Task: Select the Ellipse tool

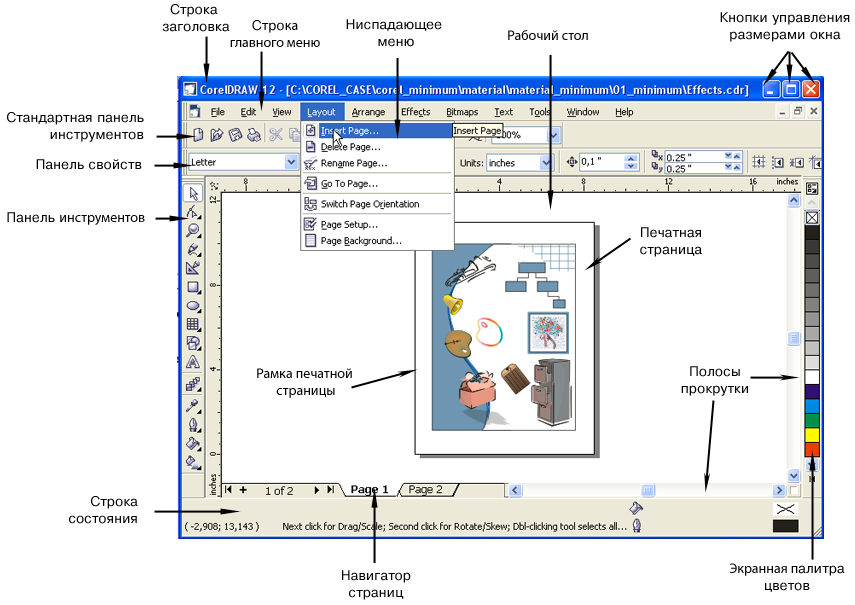Action: pos(193,305)
